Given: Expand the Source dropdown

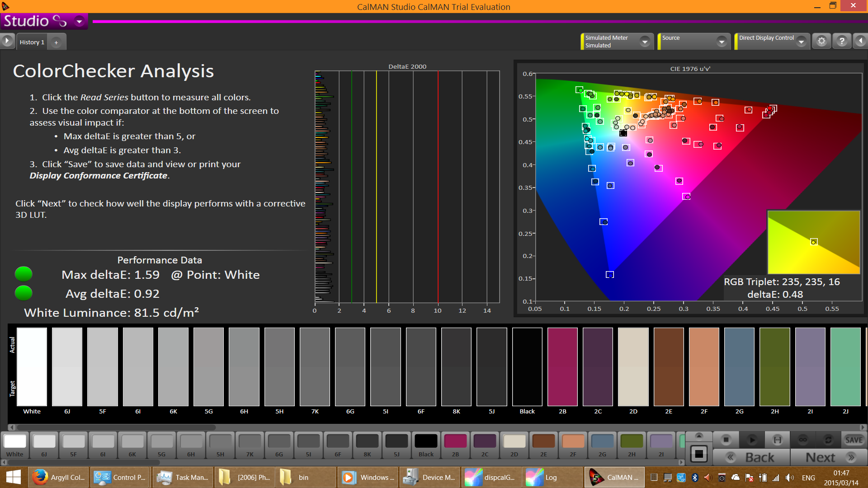Looking at the screenshot, I should click(x=722, y=42).
